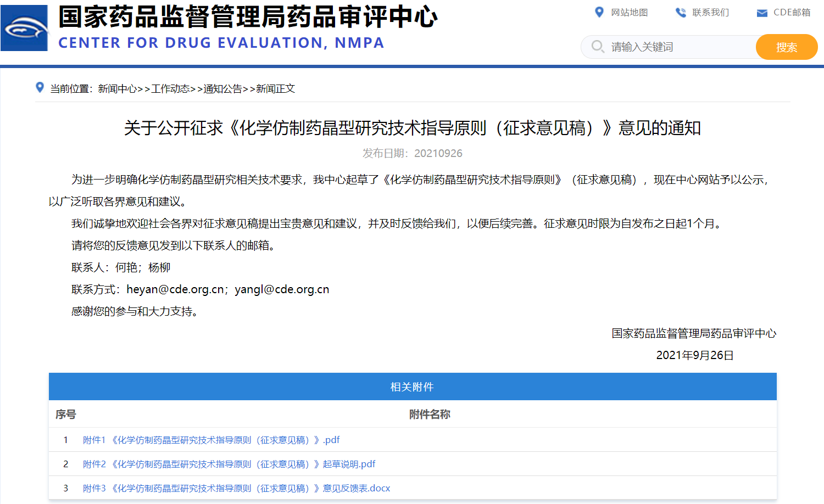824x504 pixels.
Task: Click the magnifier icon in search box
Action: [598, 47]
